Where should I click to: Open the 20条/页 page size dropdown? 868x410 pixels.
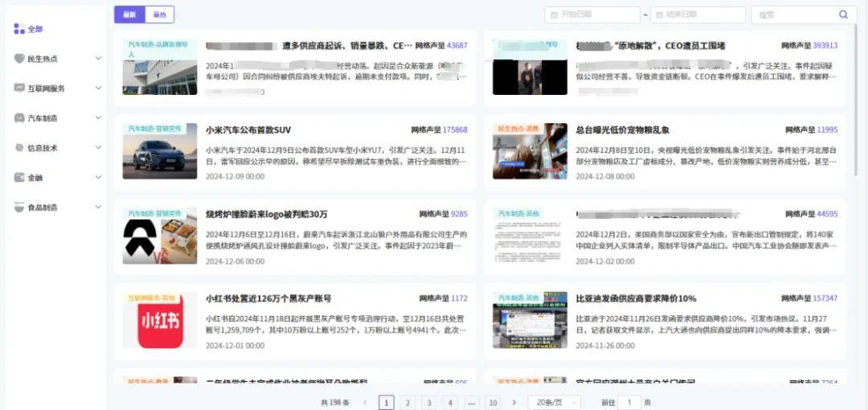click(554, 403)
